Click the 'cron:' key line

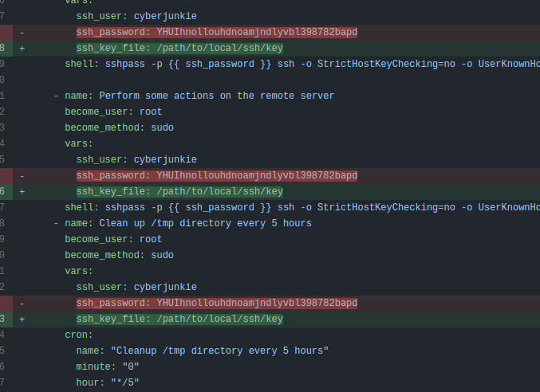point(79,335)
